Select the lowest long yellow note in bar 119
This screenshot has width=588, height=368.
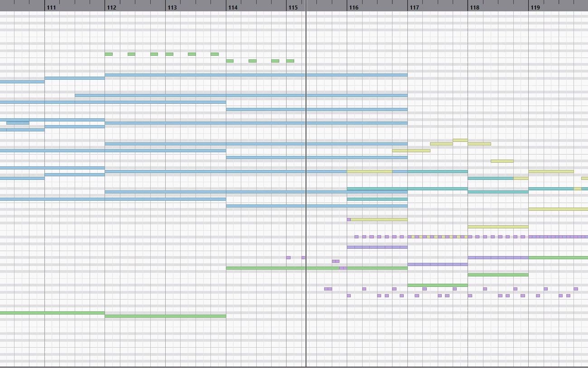(x=558, y=209)
